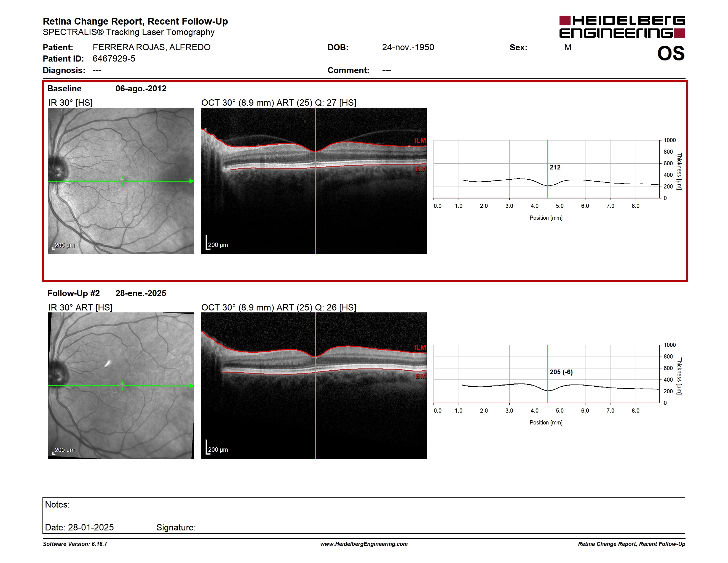Image resolution: width=728 pixels, height=563 pixels.
Task: Click the IR 30° ART [HS] caption
Action: click(80, 307)
